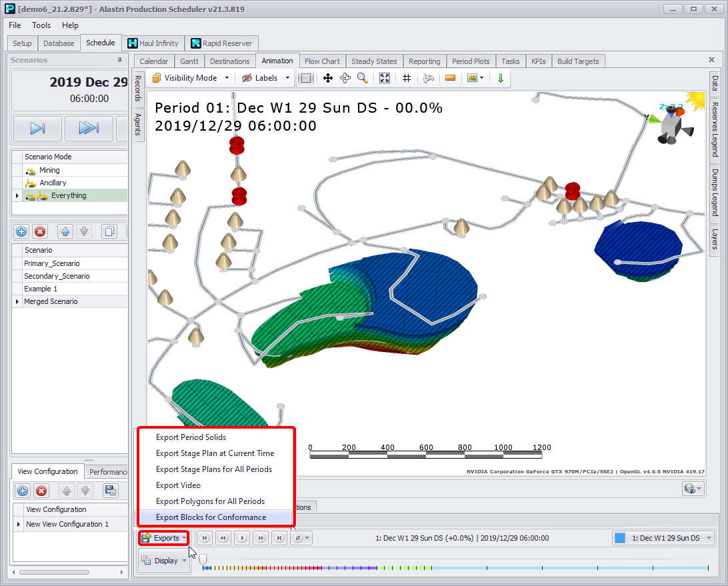Delete scenario using the red X button
The image size is (728, 586).
(x=40, y=231)
